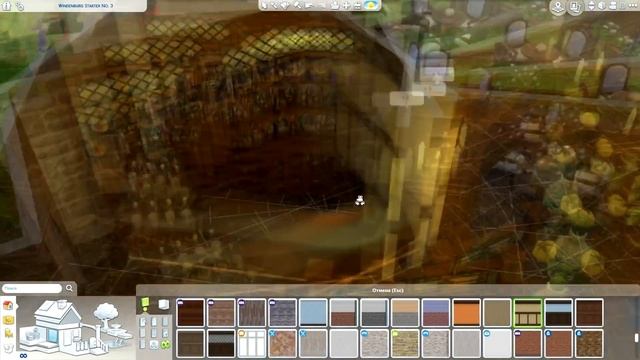Screen dimensions: 640x360
Task: Select the reddish marble wall swatch
Action: pos(282,344)
